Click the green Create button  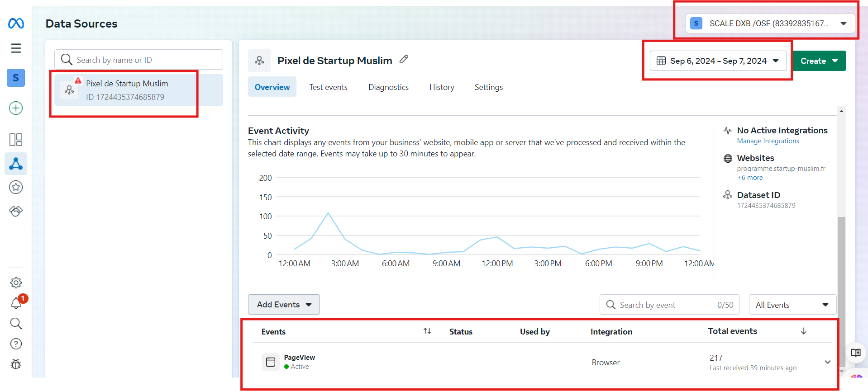pos(819,61)
